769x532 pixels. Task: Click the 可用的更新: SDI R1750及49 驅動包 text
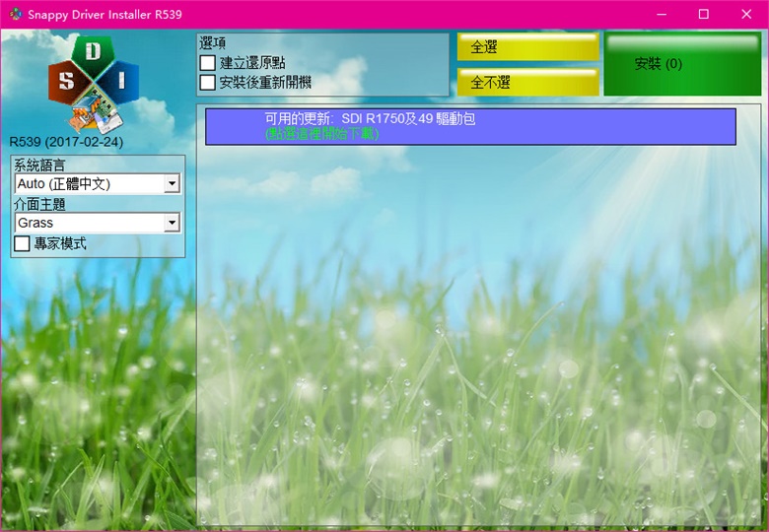tap(371, 119)
